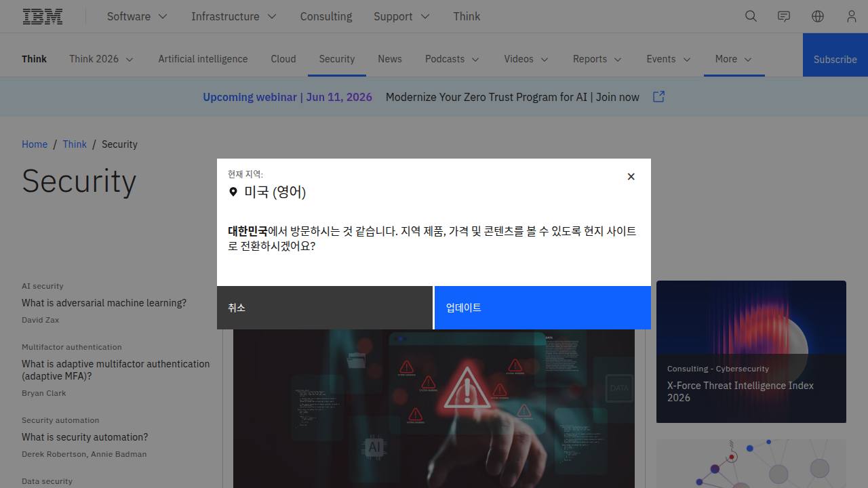Screen dimensions: 868x488
Task: Switch to the Artificial intelligence tab
Action: click(x=203, y=59)
